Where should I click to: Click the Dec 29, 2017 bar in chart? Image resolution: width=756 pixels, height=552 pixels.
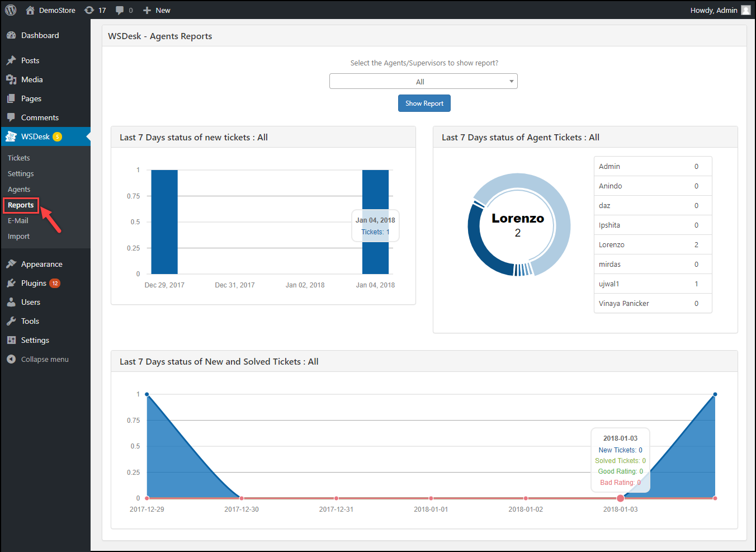[164, 222]
